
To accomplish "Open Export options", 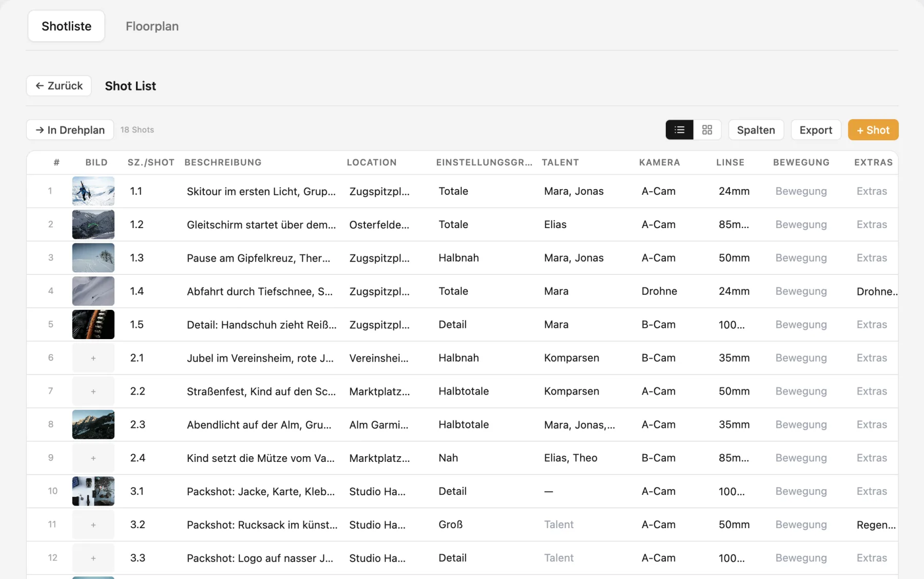I will (816, 130).
